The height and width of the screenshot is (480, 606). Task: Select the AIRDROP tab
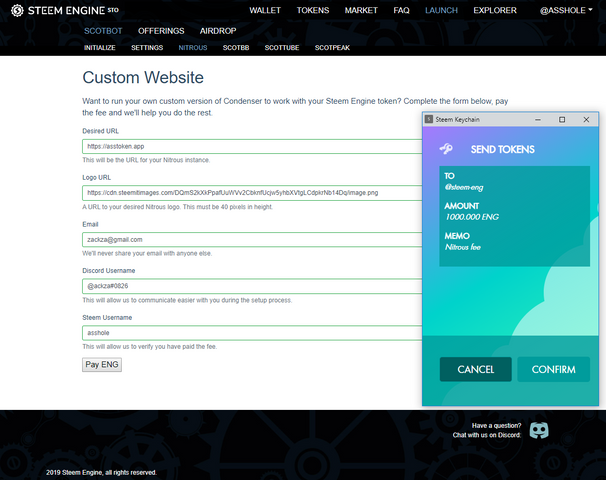pos(218,31)
